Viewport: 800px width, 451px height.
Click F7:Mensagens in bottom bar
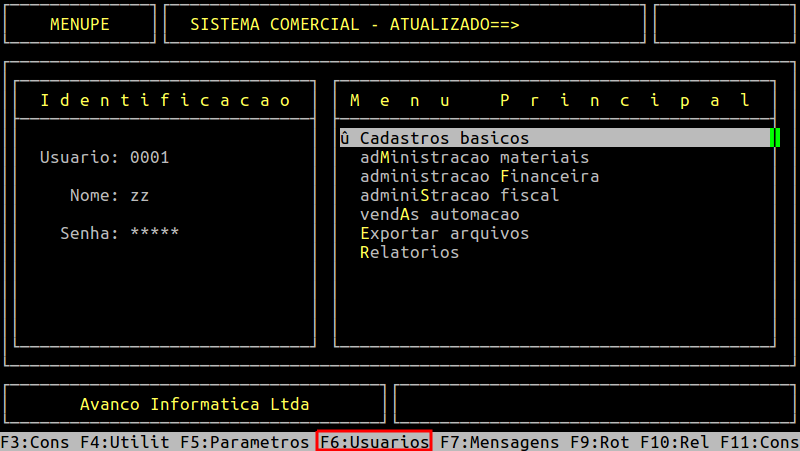[499, 442]
